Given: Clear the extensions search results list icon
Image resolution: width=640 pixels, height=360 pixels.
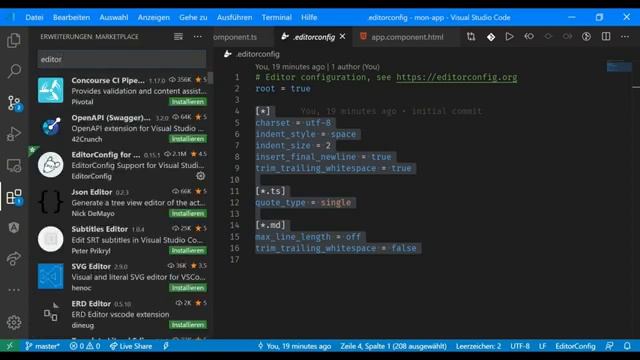Looking at the screenshot, I should (x=178, y=37).
